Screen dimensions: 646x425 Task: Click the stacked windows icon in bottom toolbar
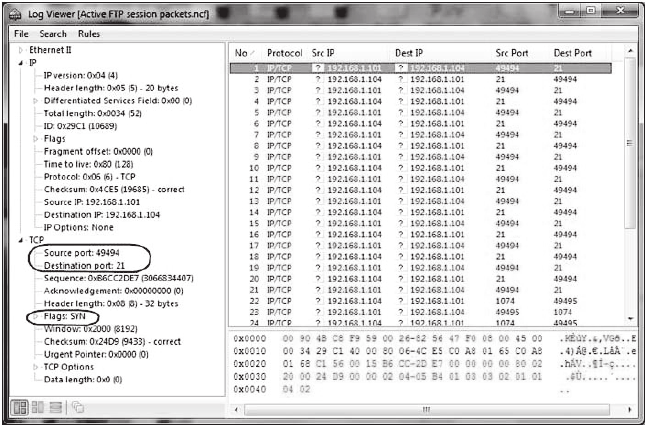(78, 407)
